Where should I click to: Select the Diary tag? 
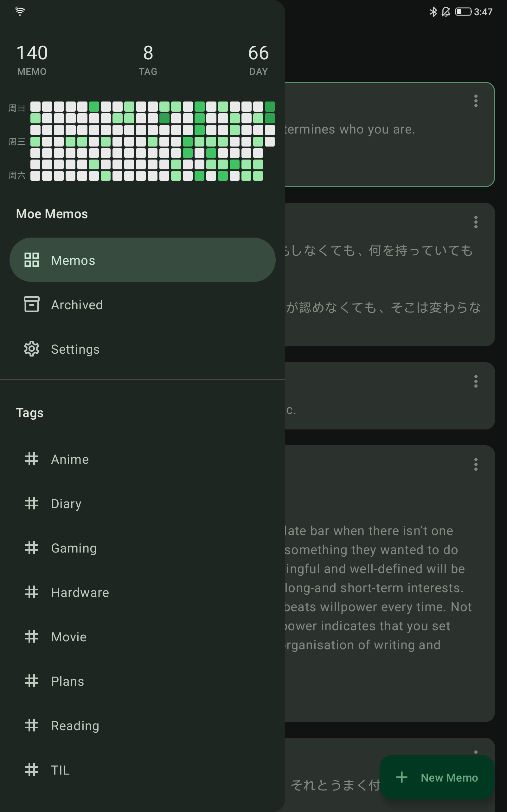tap(66, 503)
